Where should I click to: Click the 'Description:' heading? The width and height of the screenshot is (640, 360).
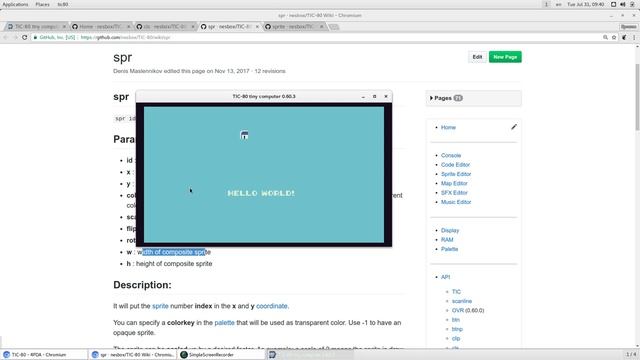[x=142, y=285]
